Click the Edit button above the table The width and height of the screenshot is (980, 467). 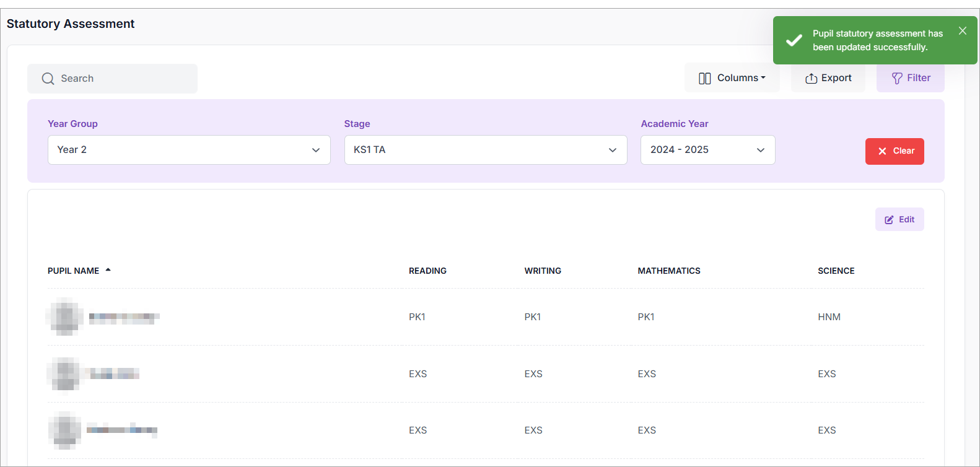click(899, 219)
